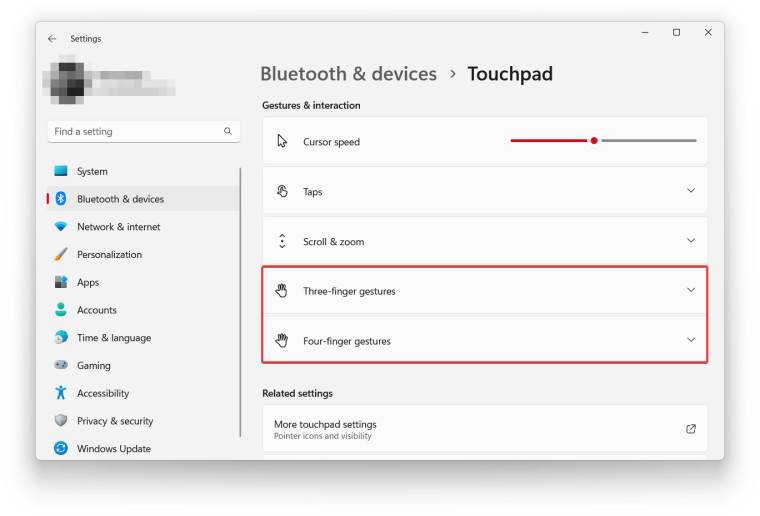Image resolution: width=760 pixels, height=516 pixels.
Task: Click the Accessibility figure icon
Action: coord(61,393)
